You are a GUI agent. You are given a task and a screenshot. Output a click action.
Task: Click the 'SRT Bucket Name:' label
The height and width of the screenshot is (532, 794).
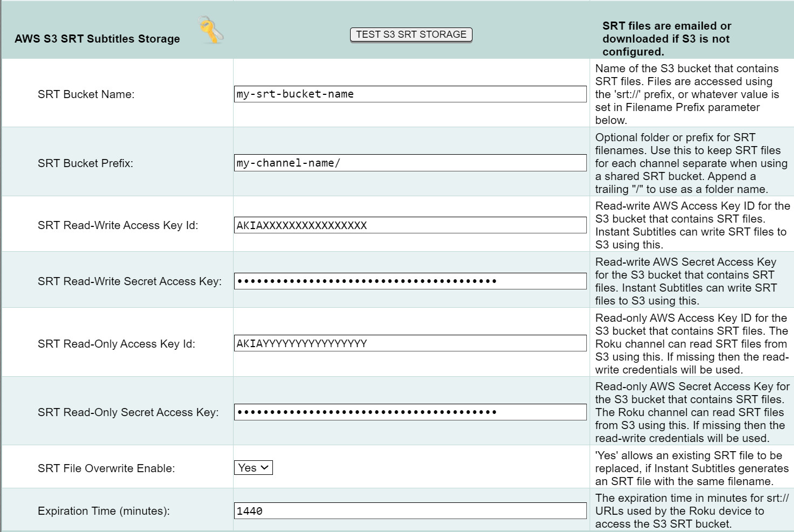pos(86,94)
